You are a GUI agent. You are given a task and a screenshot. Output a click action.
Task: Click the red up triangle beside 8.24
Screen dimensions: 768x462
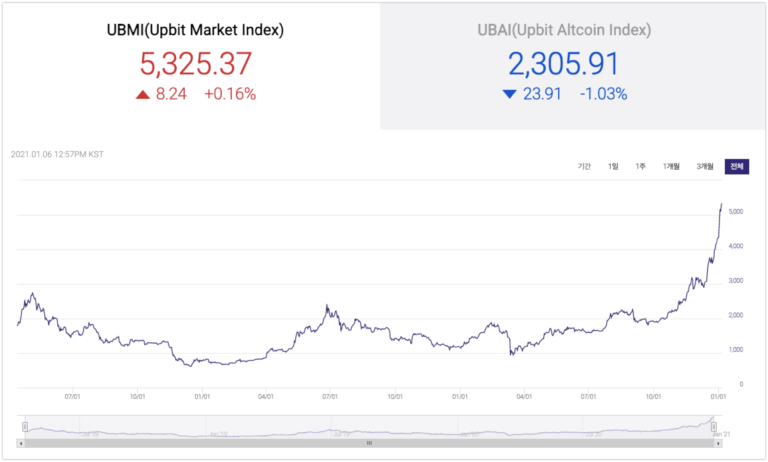coord(143,95)
